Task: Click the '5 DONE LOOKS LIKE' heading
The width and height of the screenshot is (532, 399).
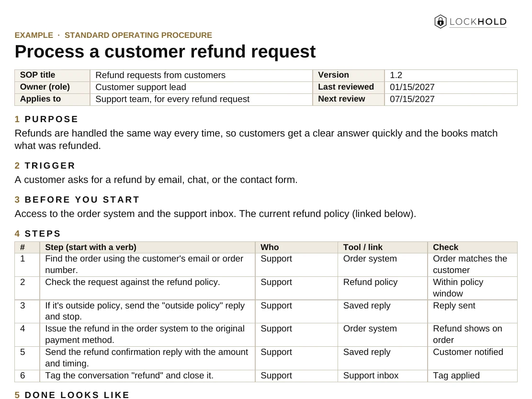Action: click(x=72, y=395)
